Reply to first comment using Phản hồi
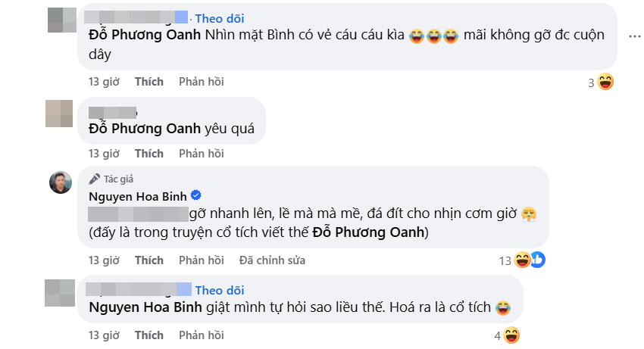The width and height of the screenshot is (644, 349). coord(201,81)
